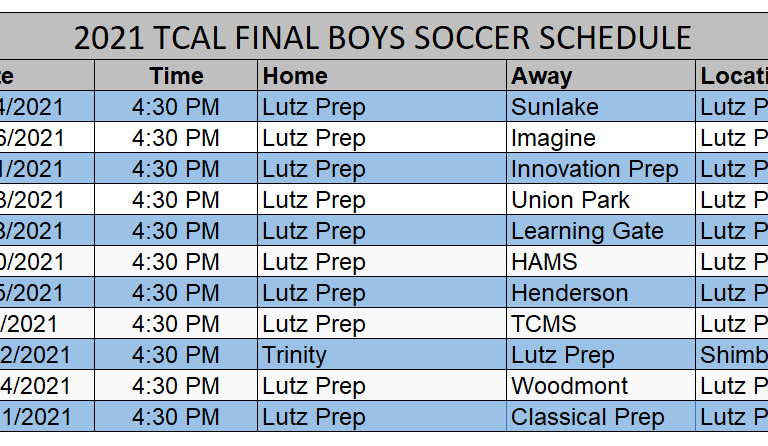768x446 pixels.
Task: Click Lutz Prep in the Trinity row
Action: click(601, 354)
